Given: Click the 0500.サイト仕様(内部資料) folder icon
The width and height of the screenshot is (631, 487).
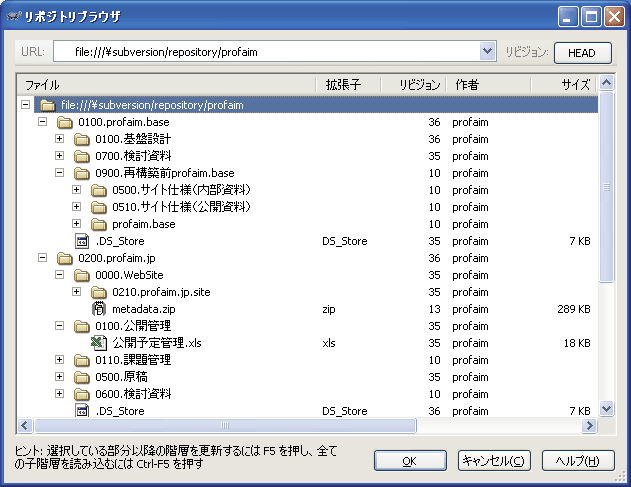Looking at the screenshot, I should tap(99, 190).
